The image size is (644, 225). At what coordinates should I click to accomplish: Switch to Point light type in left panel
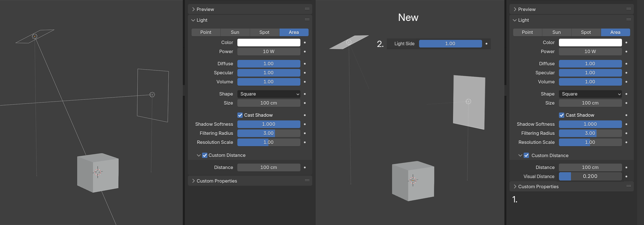(x=206, y=32)
